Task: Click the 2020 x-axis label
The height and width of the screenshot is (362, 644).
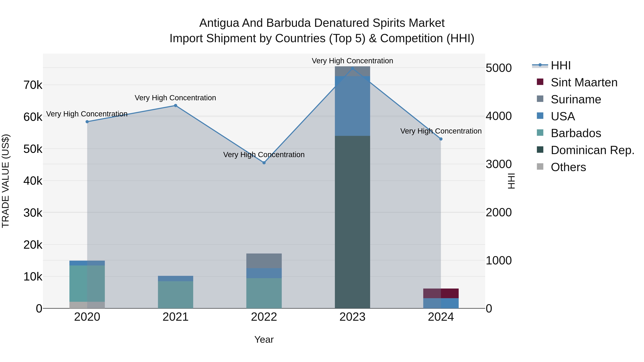Action: [x=87, y=317]
